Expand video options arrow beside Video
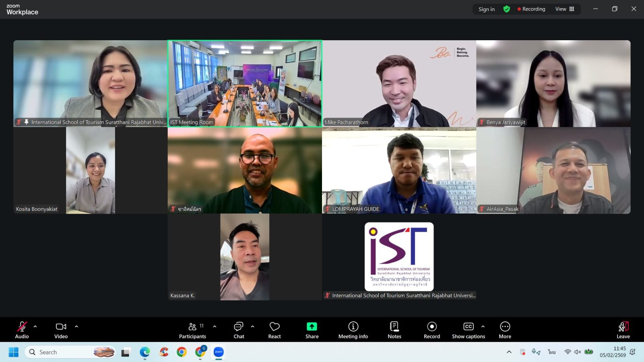Screen dimensions: 644x362 76,326
